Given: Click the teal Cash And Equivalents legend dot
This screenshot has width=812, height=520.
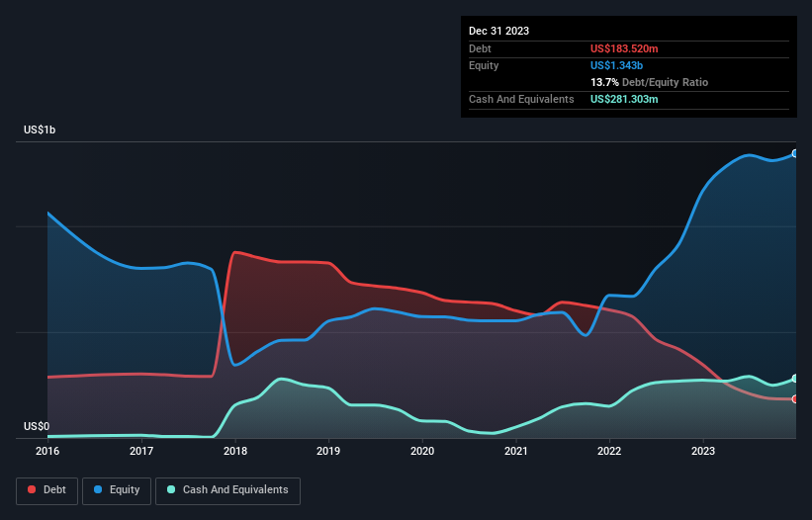Looking at the screenshot, I should [171, 489].
